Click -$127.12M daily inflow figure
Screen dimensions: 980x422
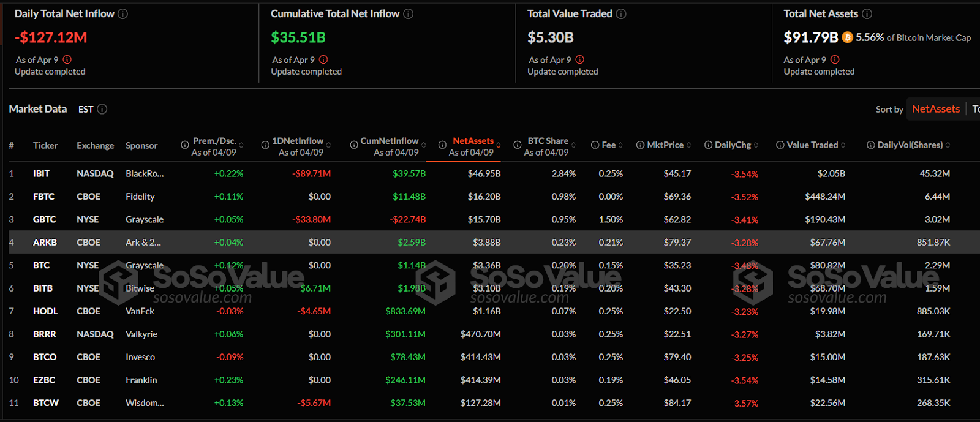coord(51,37)
